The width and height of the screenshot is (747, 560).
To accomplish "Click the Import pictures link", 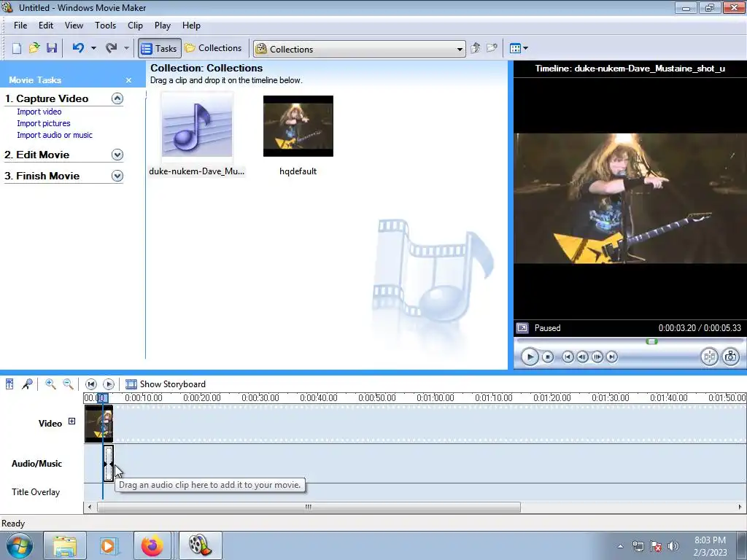I will point(43,123).
